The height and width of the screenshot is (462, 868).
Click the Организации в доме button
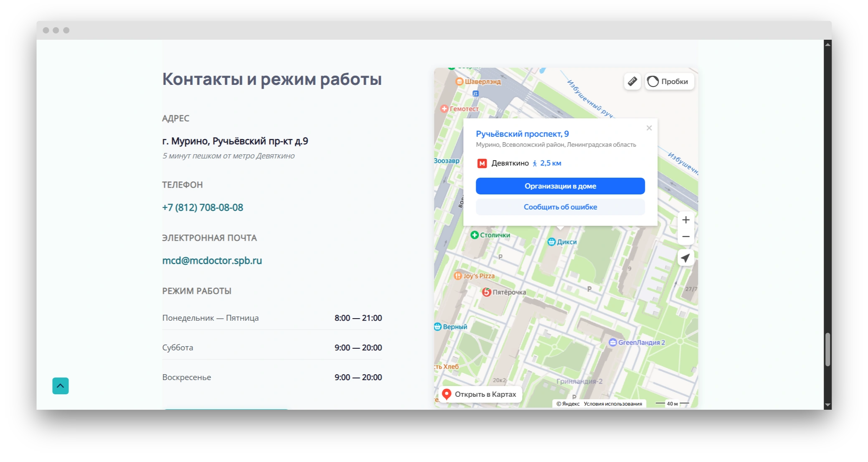pos(560,186)
